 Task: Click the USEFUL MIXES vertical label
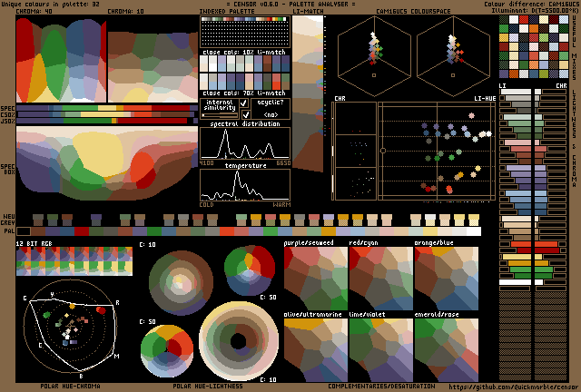click(x=575, y=47)
